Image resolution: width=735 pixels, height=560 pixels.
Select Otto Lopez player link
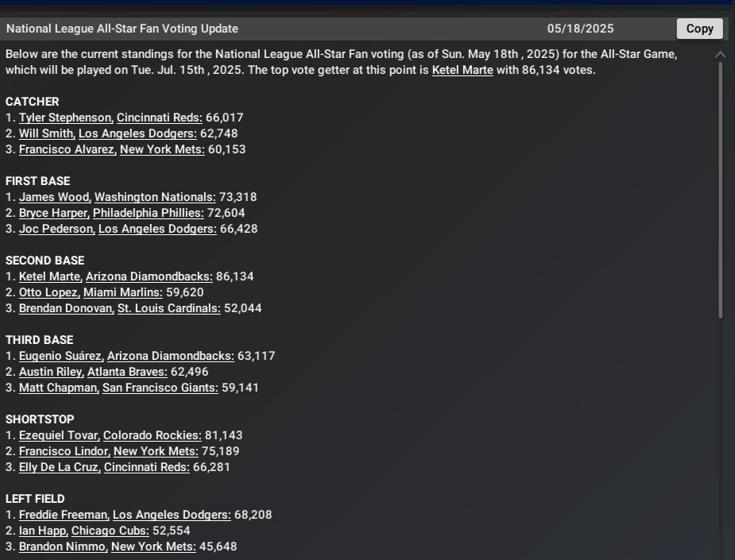[x=49, y=292]
